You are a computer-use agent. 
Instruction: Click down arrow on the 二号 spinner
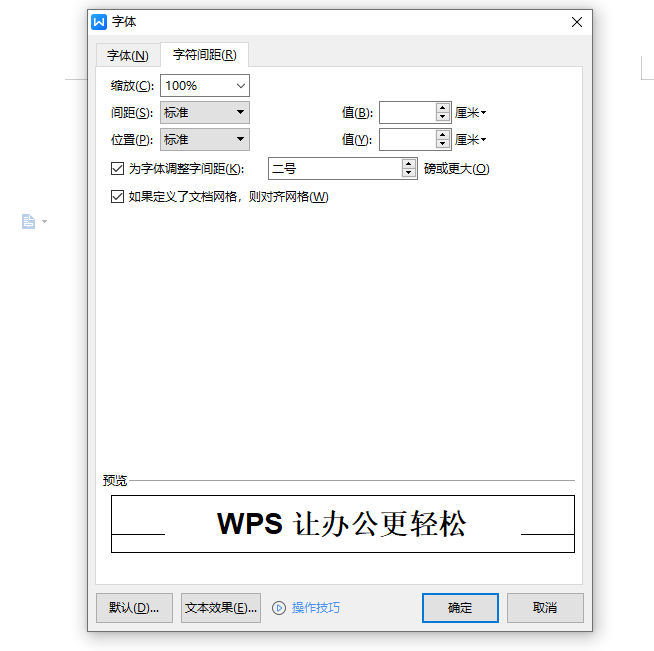point(409,173)
